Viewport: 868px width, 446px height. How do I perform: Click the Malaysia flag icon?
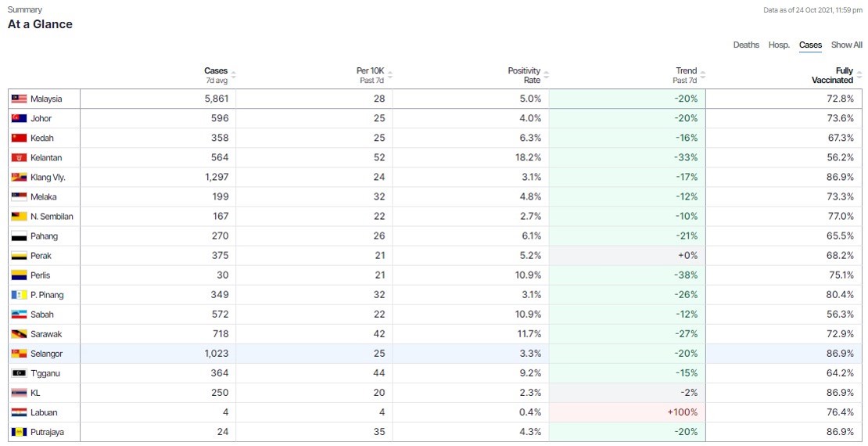point(19,99)
